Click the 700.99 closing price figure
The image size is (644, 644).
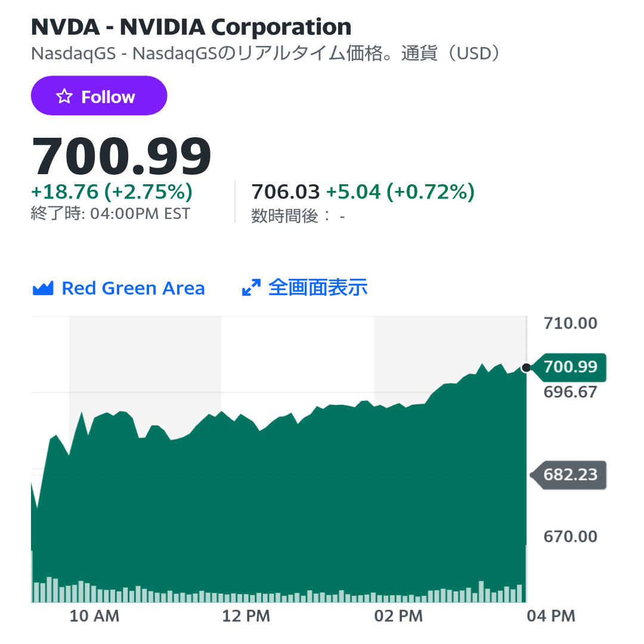[121, 156]
